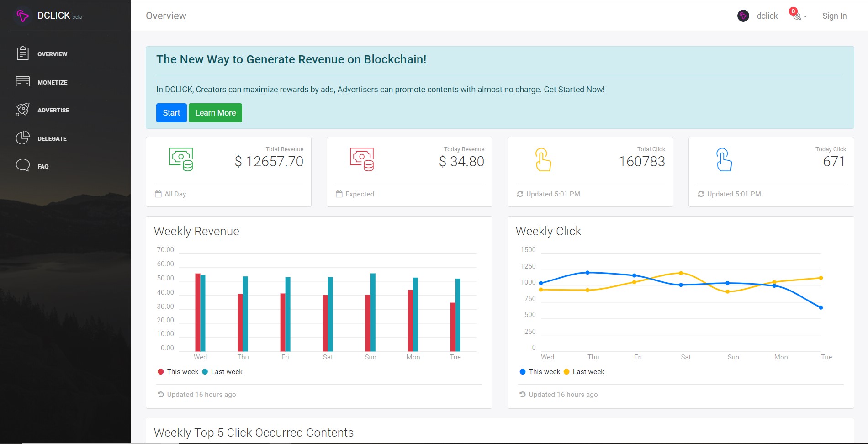The image size is (868, 444).
Task: Click the Total Revenue value $ 12657.70
Action: click(x=269, y=161)
